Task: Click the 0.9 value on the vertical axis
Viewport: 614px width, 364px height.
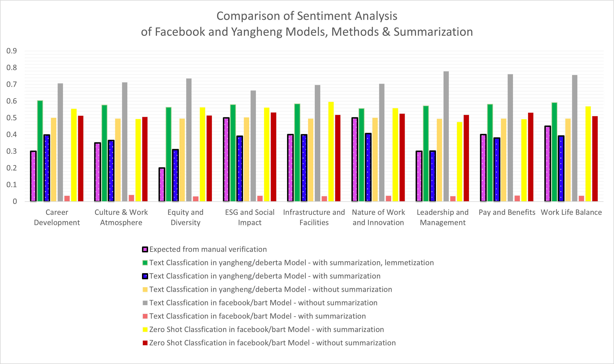Action: (12, 51)
